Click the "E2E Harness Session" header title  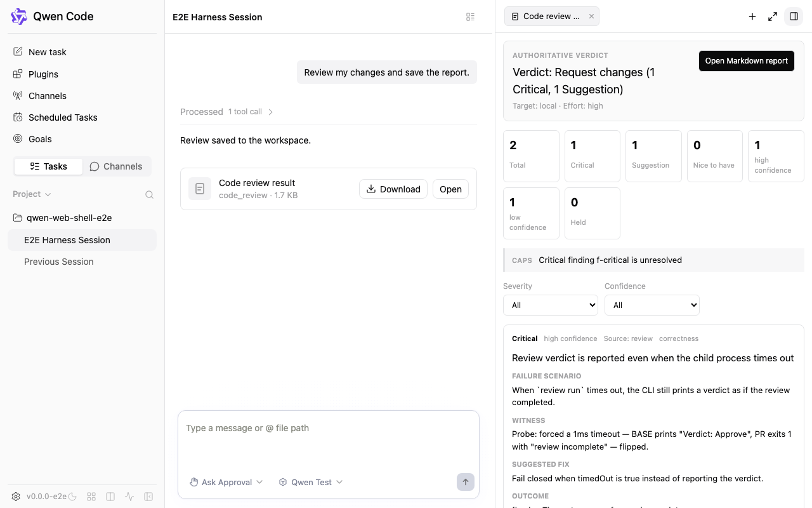217,17
